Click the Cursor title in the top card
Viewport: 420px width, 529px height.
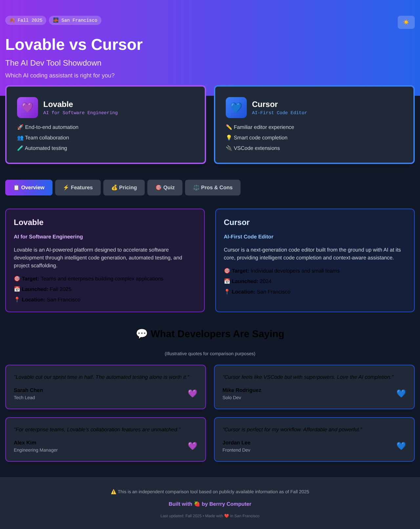click(x=265, y=104)
